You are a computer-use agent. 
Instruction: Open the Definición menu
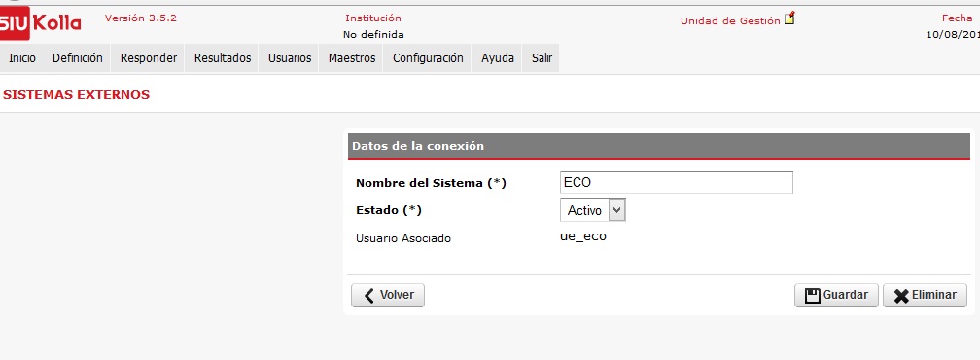point(78,58)
